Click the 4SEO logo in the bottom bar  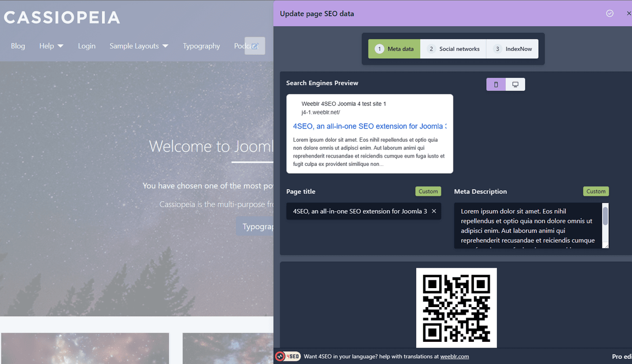(288, 357)
